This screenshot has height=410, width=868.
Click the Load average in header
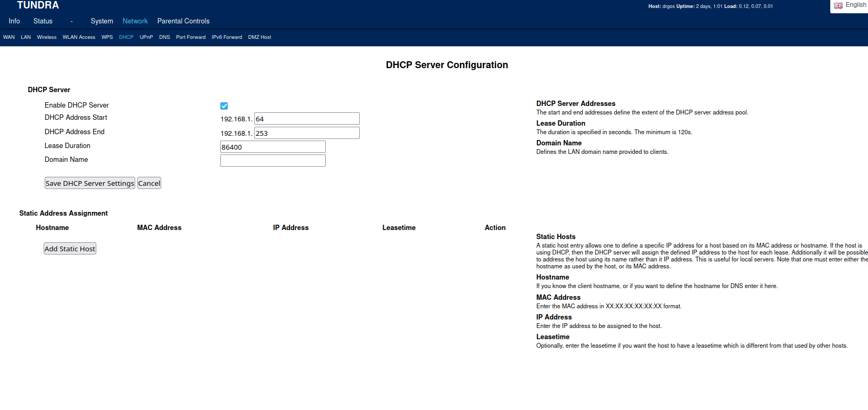tap(748, 6)
